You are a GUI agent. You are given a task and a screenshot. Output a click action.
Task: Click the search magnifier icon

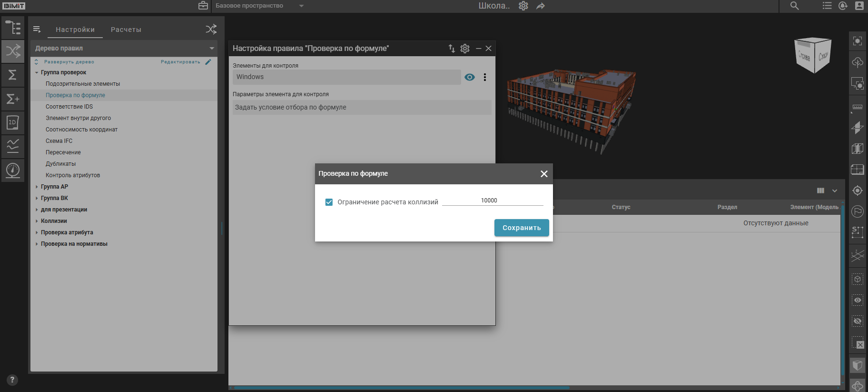point(794,6)
